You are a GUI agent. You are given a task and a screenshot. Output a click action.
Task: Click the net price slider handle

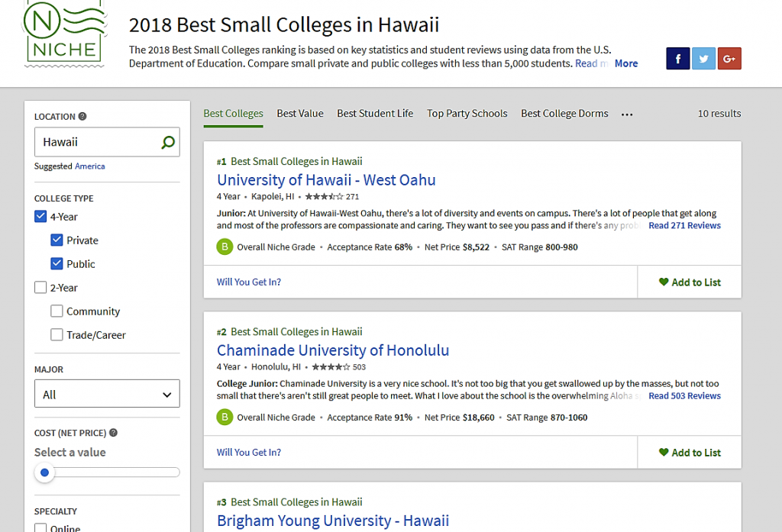(x=44, y=472)
